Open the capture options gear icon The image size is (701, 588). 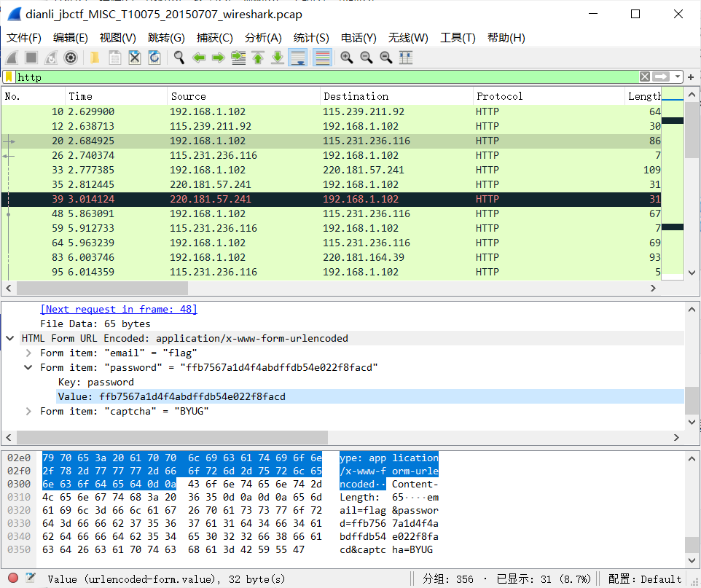(71, 58)
